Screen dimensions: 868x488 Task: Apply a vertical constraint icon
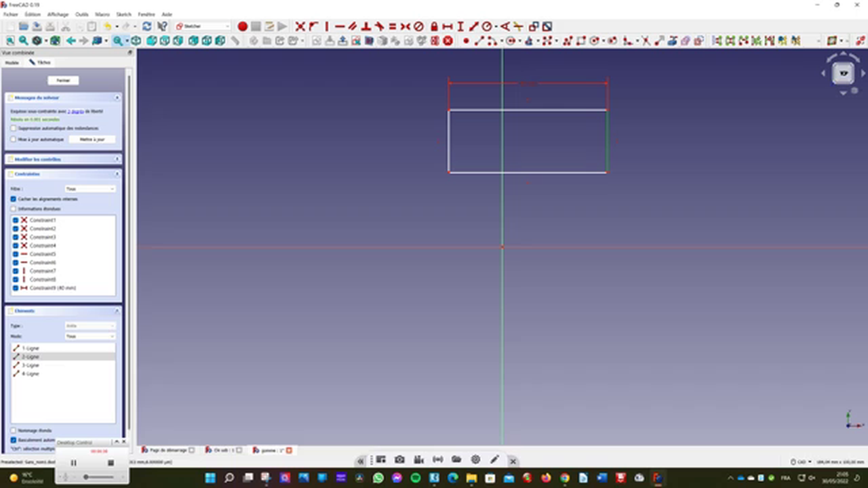pyautogui.click(x=326, y=26)
